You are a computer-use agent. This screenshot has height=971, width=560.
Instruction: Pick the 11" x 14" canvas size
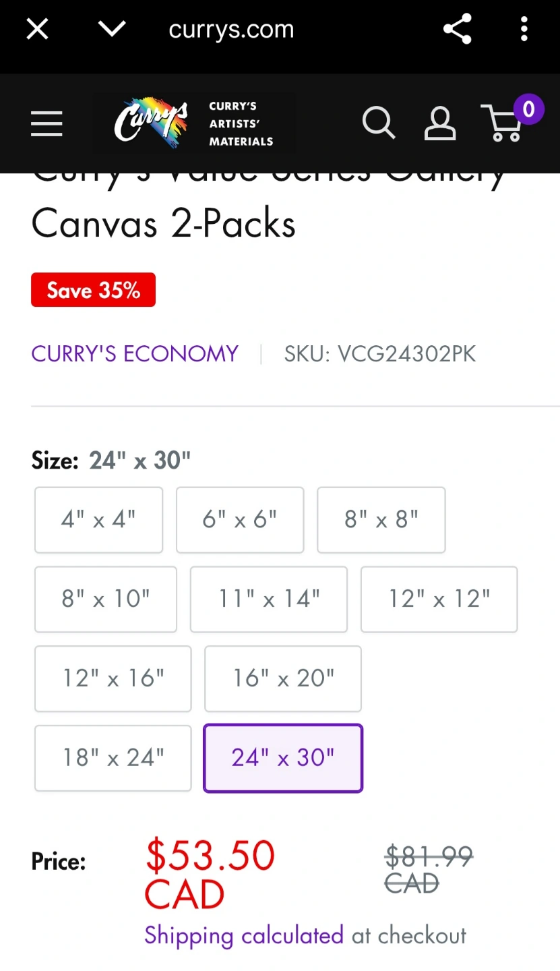click(269, 599)
